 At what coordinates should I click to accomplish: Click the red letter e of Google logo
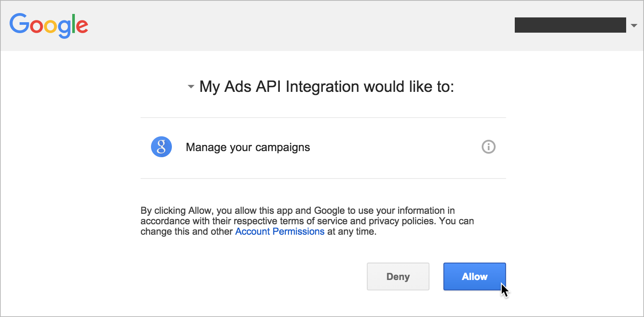coord(81,27)
